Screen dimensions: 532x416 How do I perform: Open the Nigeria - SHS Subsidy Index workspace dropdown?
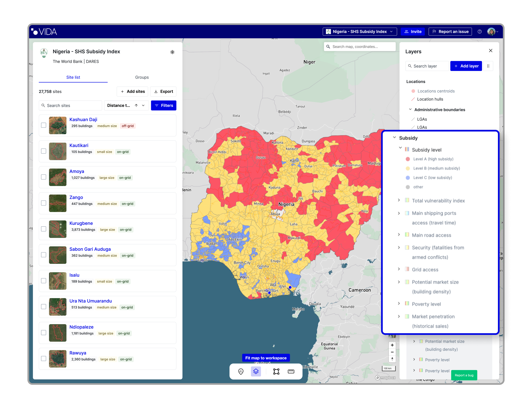[x=360, y=31]
